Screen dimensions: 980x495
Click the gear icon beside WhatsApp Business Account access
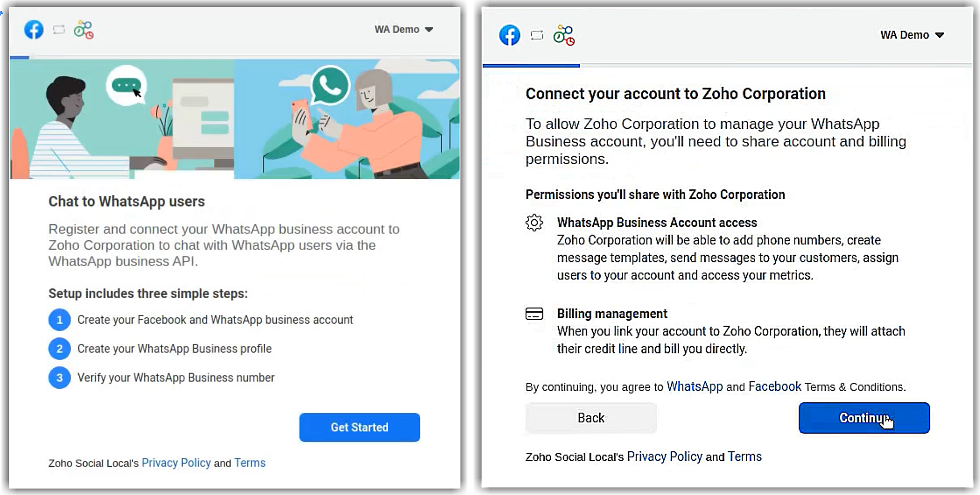(534, 223)
